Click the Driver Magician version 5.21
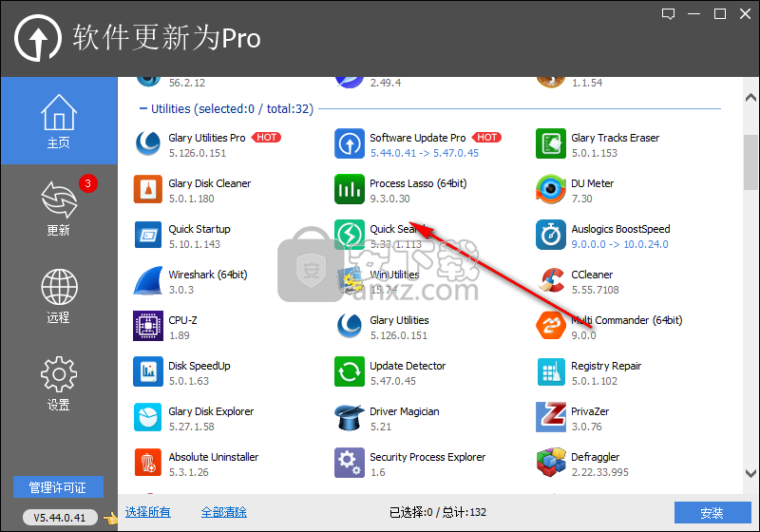Image resolution: width=760 pixels, height=532 pixels. click(381, 427)
